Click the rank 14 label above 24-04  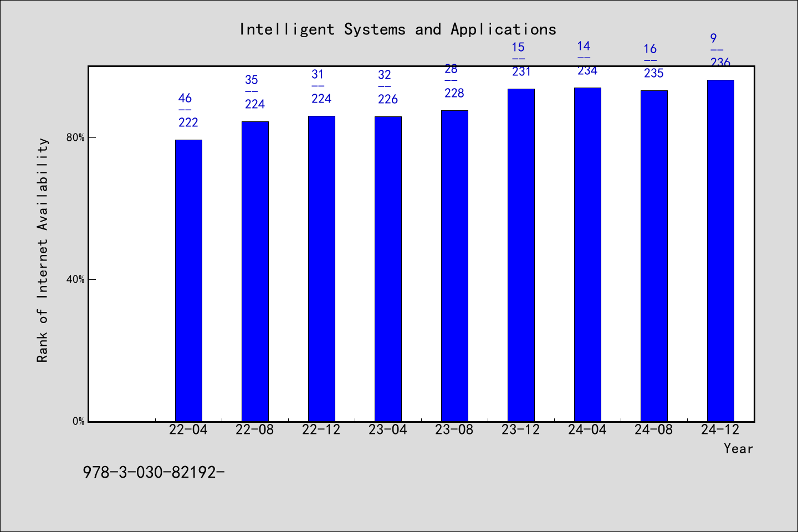tap(584, 46)
